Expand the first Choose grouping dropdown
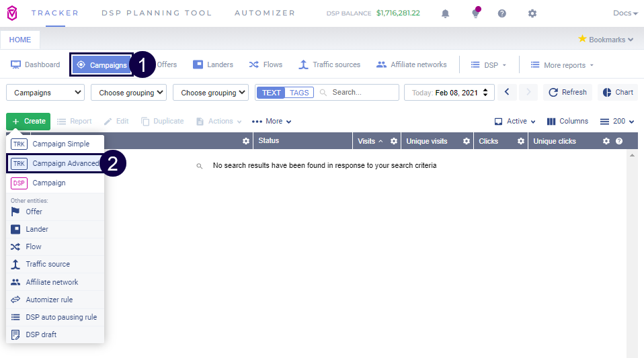 pyautogui.click(x=128, y=93)
